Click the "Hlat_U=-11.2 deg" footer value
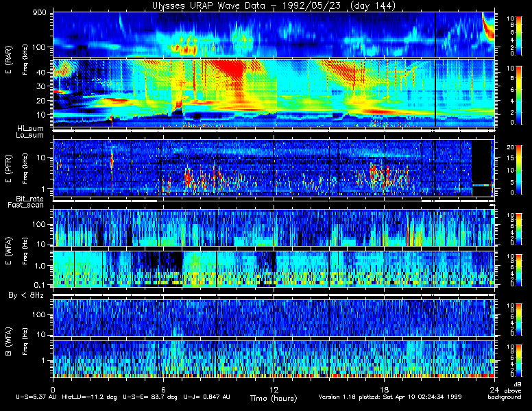The width and height of the screenshot is (532, 411). click(89, 397)
